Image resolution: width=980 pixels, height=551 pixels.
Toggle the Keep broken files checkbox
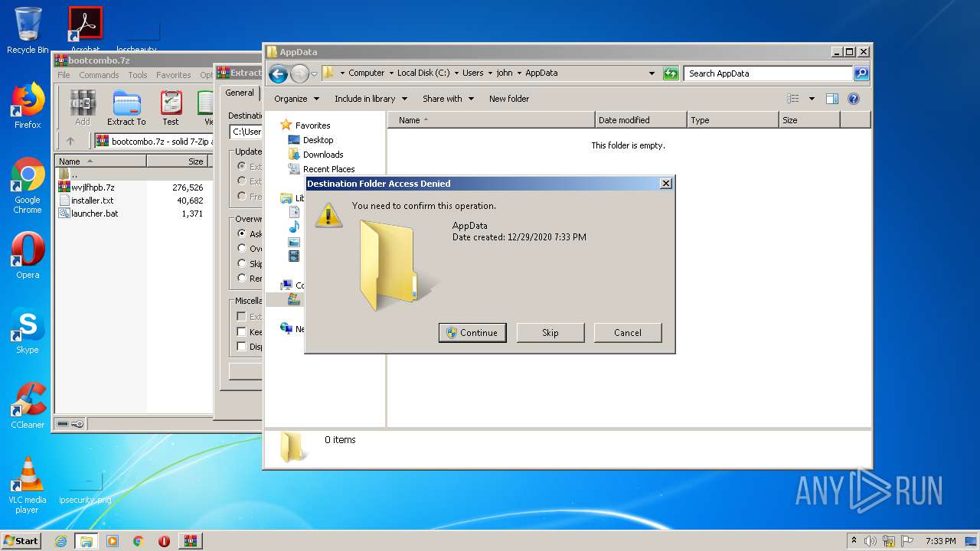pos(241,331)
